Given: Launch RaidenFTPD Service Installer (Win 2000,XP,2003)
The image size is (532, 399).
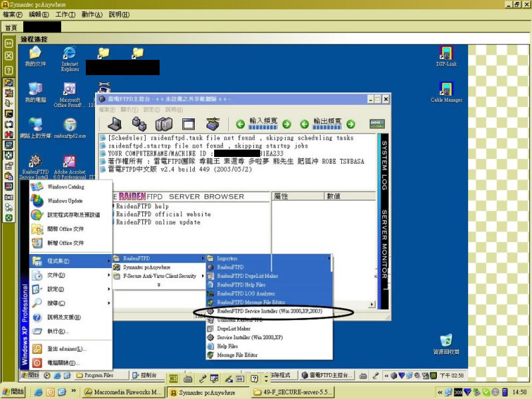Looking at the screenshot, I should click(270, 311).
